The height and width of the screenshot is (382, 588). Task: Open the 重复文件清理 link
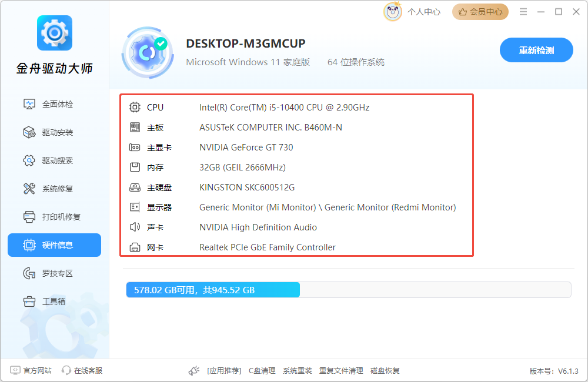(341, 371)
